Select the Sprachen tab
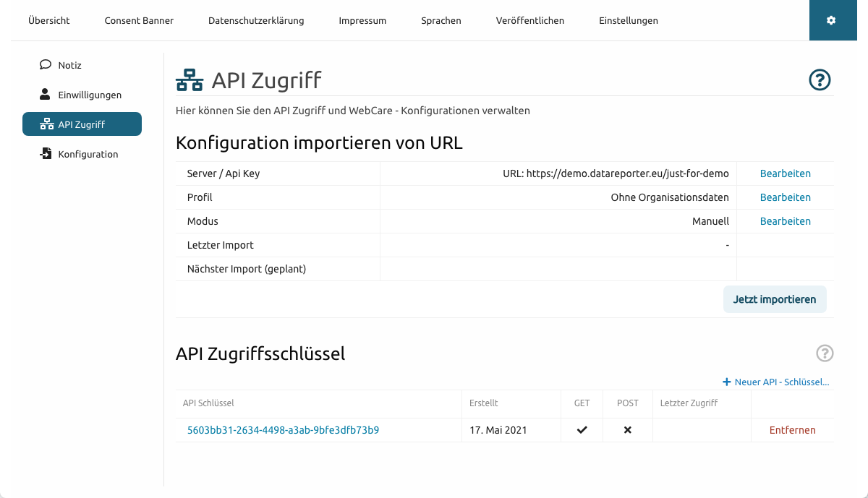Image resolution: width=868 pixels, height=498 pixels. (x=441, y=20)
